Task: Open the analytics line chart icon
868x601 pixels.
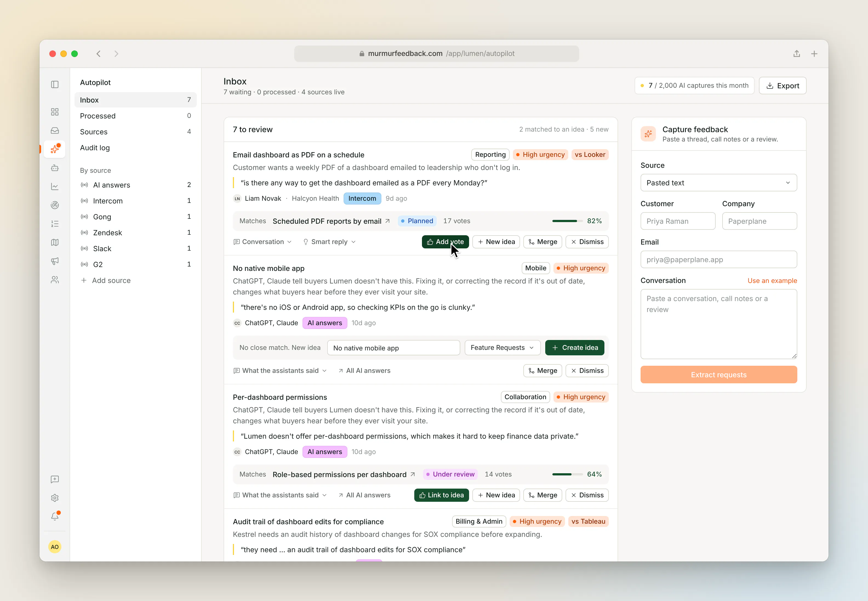Action: [x=55, y=186]
